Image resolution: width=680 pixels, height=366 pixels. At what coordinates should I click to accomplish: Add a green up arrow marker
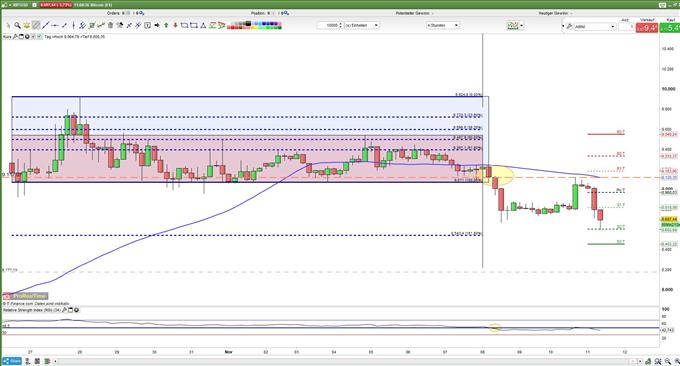click(166, 26)
